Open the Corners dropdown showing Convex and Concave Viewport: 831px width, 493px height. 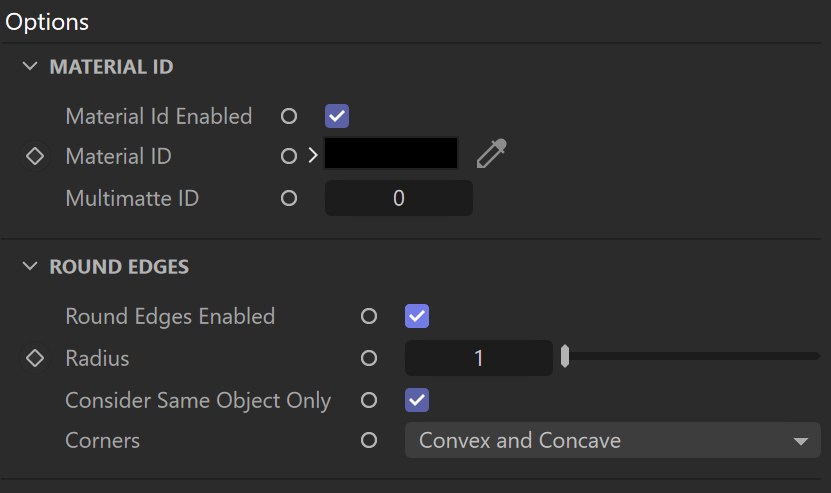tap(613, 441)
